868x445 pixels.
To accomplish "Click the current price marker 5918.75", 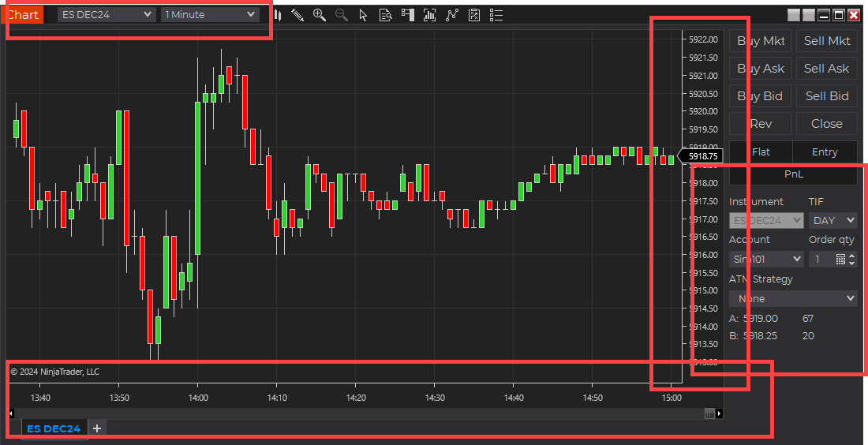I will pyautogui.click(x=700, y=157).
